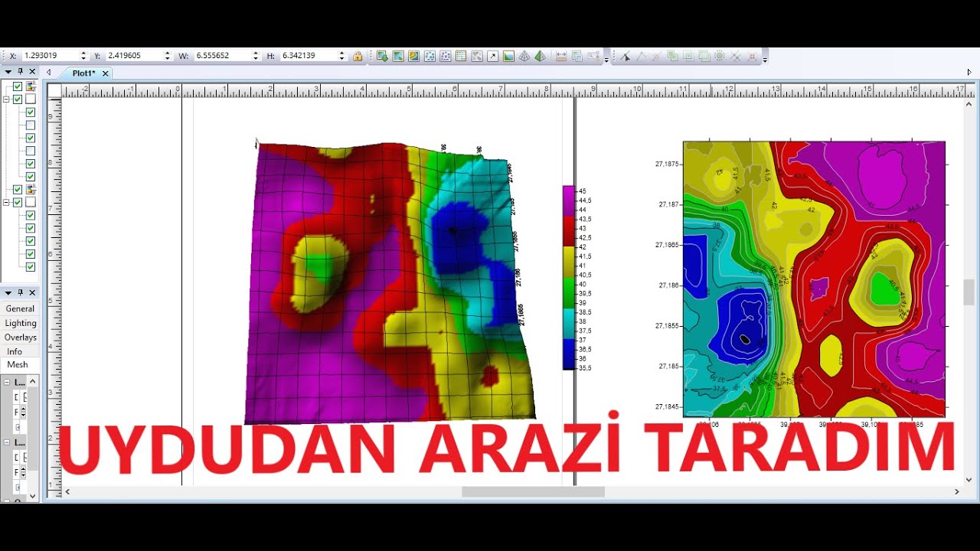Collapse the first expanded map node in tree
The image size is (980, 551).
click(x=6, y=99)
